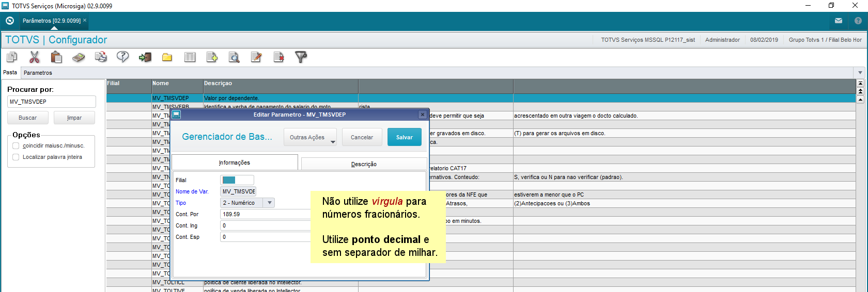868x292 pixels.
Task: Open the mail envelope icon in the header
Action: coord(839,21)
